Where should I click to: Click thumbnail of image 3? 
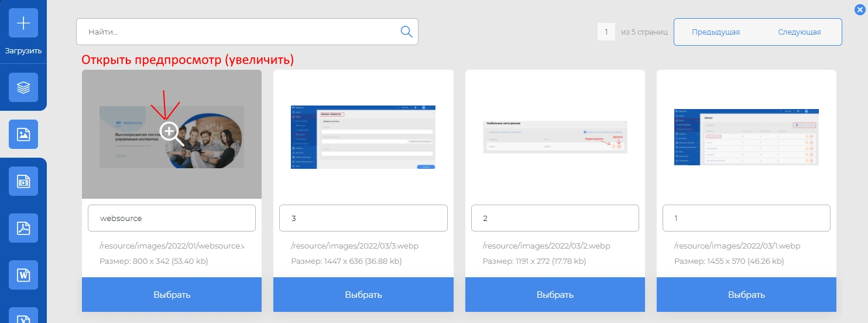(x=363, y=137)
